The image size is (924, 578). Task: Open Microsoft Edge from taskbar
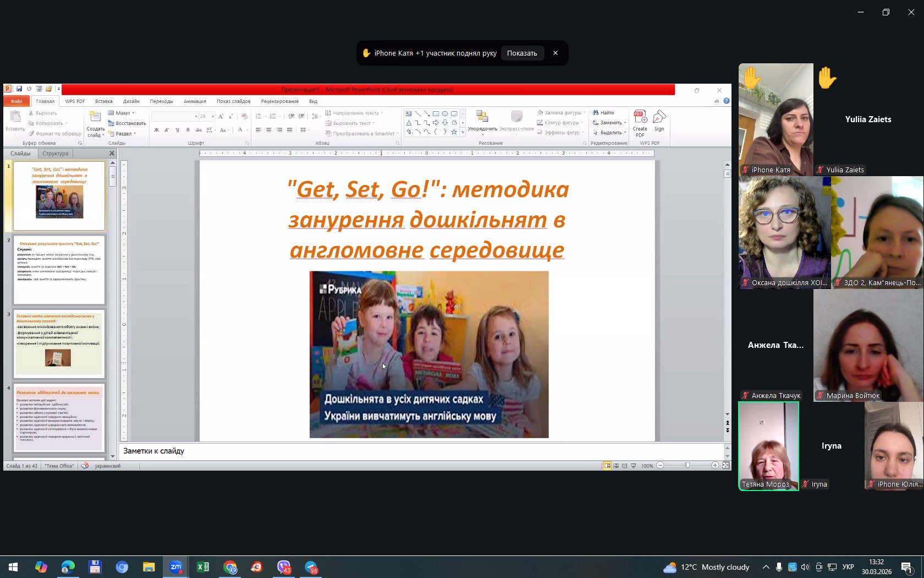coord(68,567)
